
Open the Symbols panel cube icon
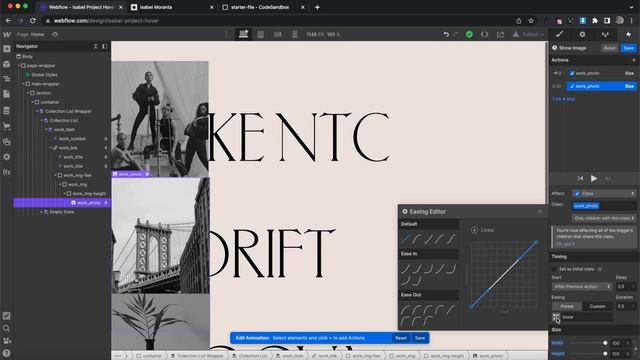(7, 64)
